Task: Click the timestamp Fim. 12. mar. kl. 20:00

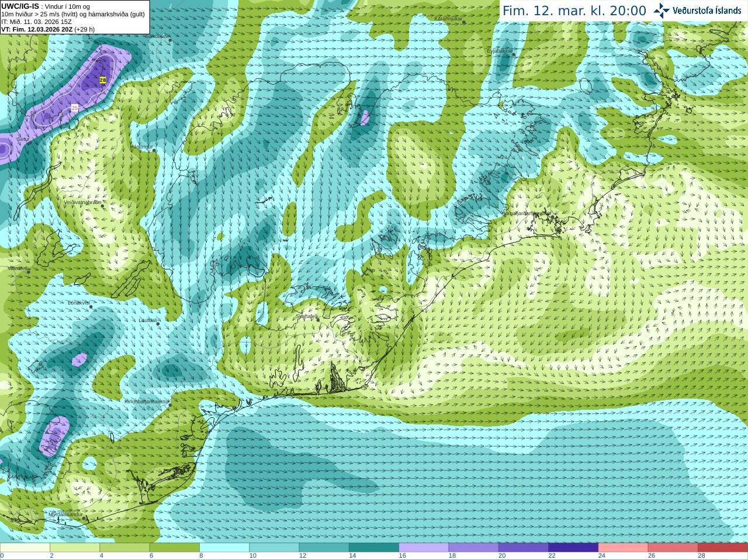Action: [574, 11]
